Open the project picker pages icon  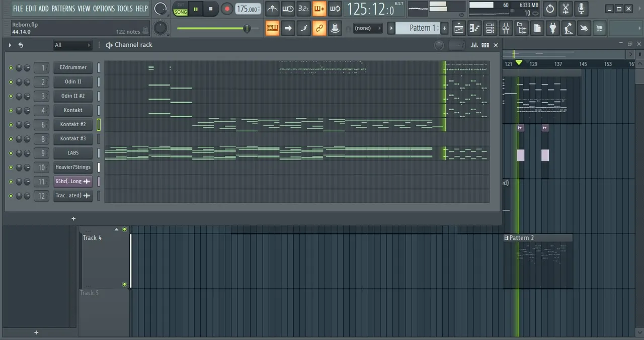point(537,28)
